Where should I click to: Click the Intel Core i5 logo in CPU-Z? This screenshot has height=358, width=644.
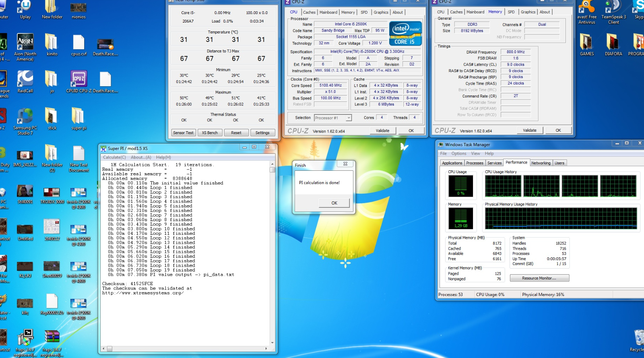coord(406,33)
